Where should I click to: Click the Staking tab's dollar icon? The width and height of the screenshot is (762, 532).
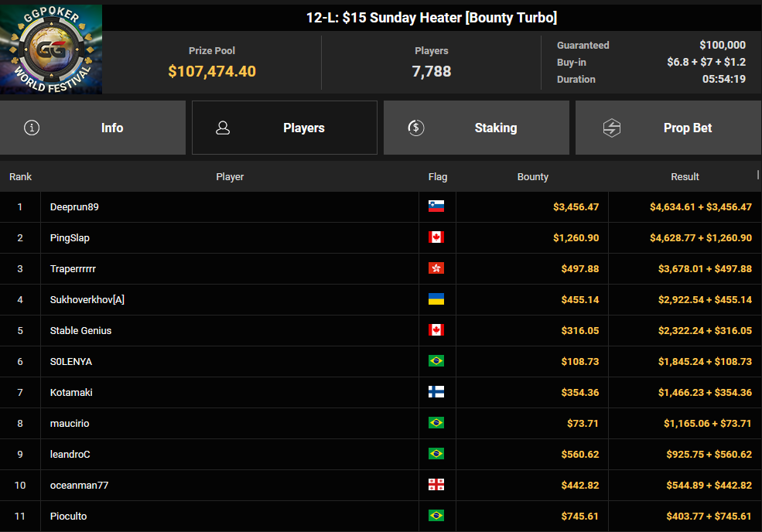415,128
